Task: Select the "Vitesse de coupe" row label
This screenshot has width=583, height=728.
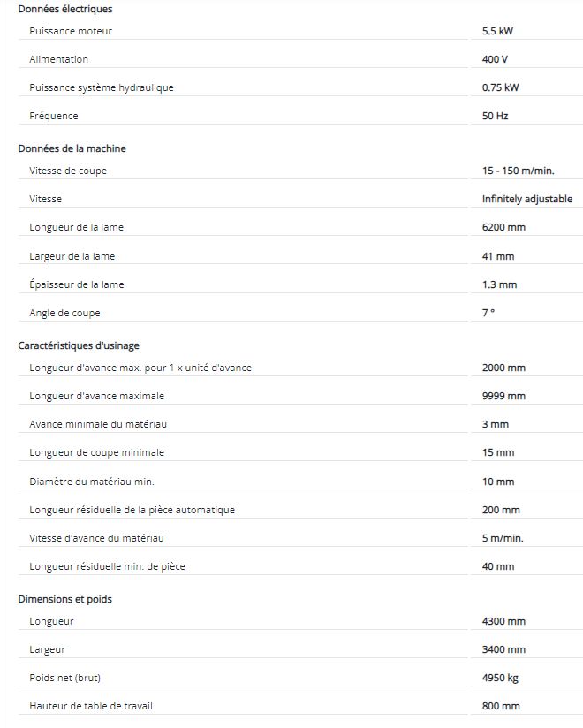Action: point(68,171)
